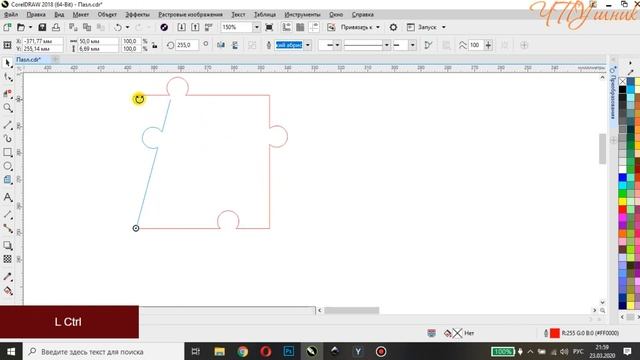Import a file
This screenshot has height=360, width=640.
click(x=181, y=27)
